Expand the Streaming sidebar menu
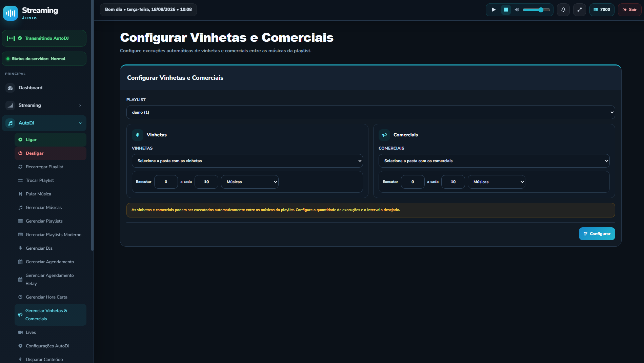 44,106
